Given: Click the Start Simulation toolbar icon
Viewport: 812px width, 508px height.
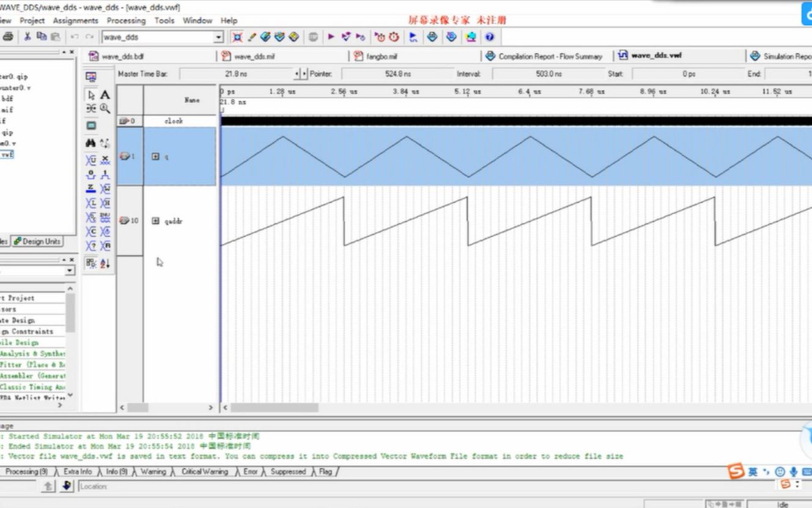Looking at the screenshot, I should coord(413,37).
